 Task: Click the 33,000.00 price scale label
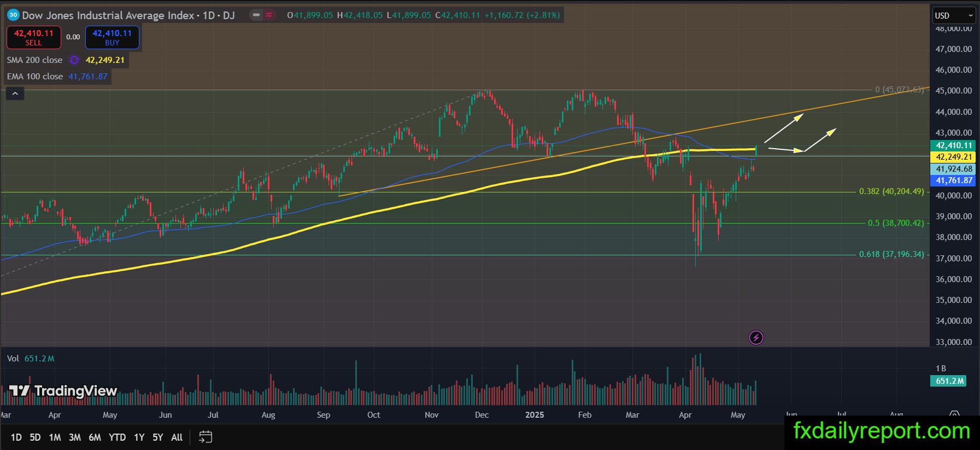pyautogui.click(x=954, y=342)
